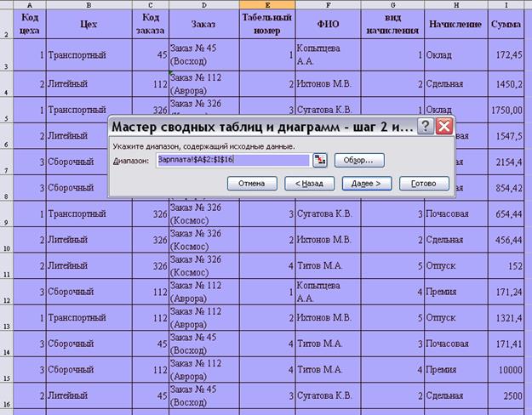Select order code 45 in row 3

coord(151,55)
